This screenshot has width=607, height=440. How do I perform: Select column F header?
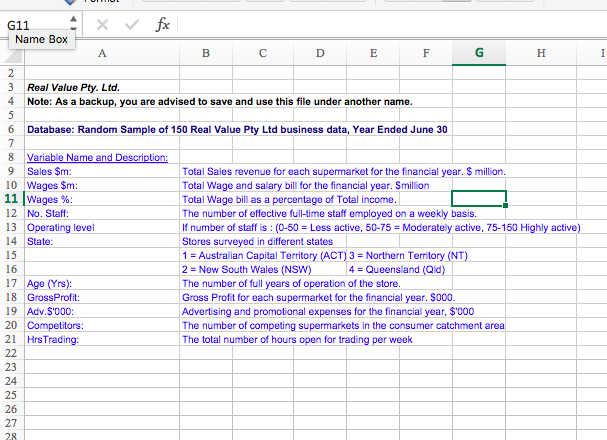click(426, 53)
